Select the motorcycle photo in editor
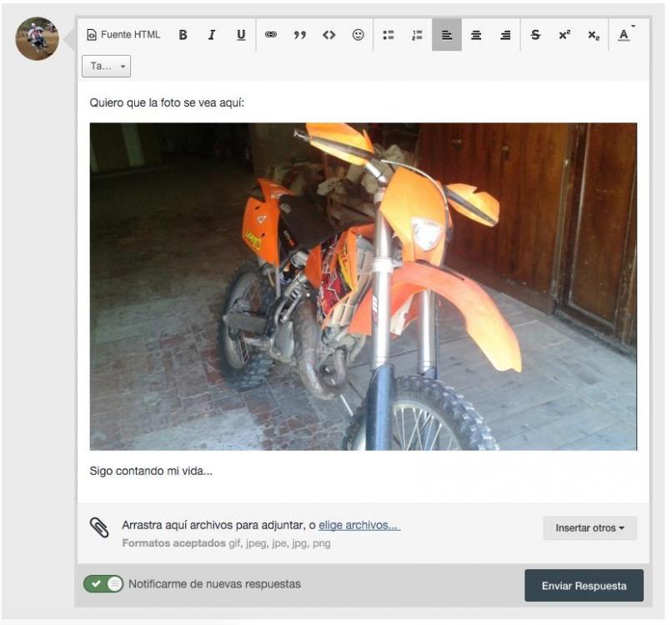The width and height of the screenshot is (672, 625). point(363,287)
